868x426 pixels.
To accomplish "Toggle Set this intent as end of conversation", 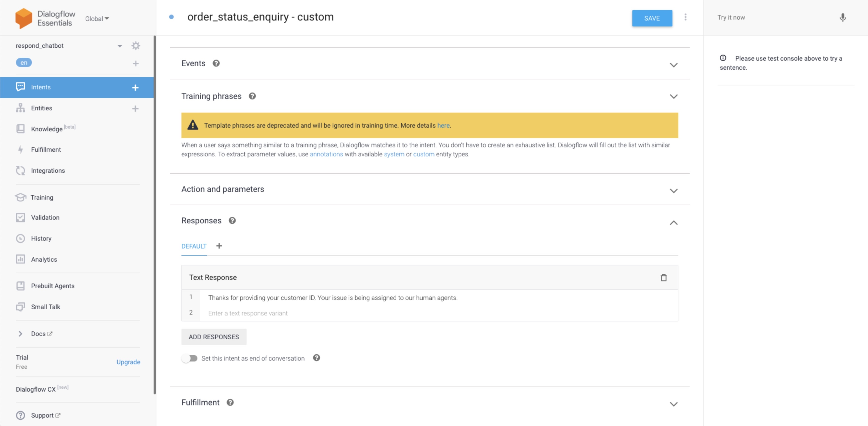I will (x=190, y=358).
